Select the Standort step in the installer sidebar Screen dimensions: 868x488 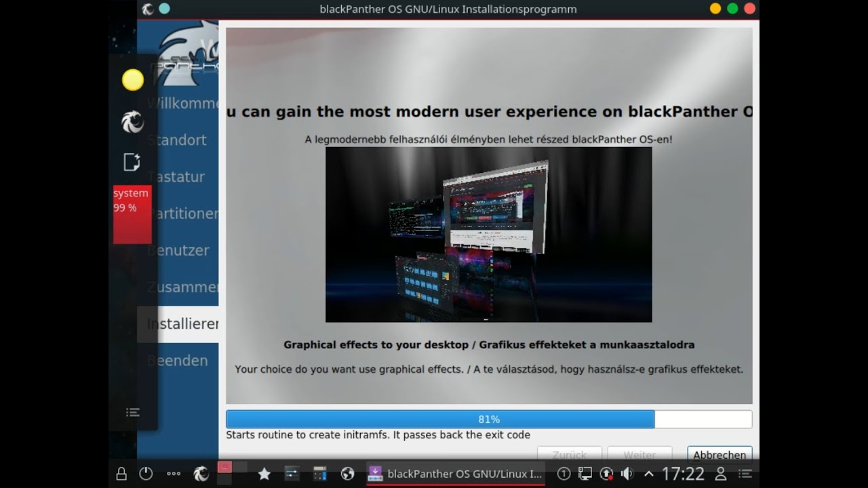[x=177, y=140]
